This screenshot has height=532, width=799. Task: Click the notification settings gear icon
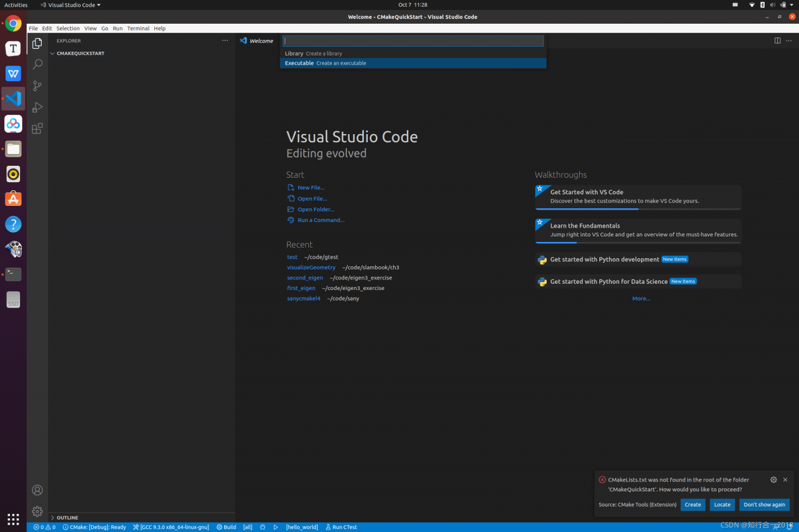click(x=773, y=480)
